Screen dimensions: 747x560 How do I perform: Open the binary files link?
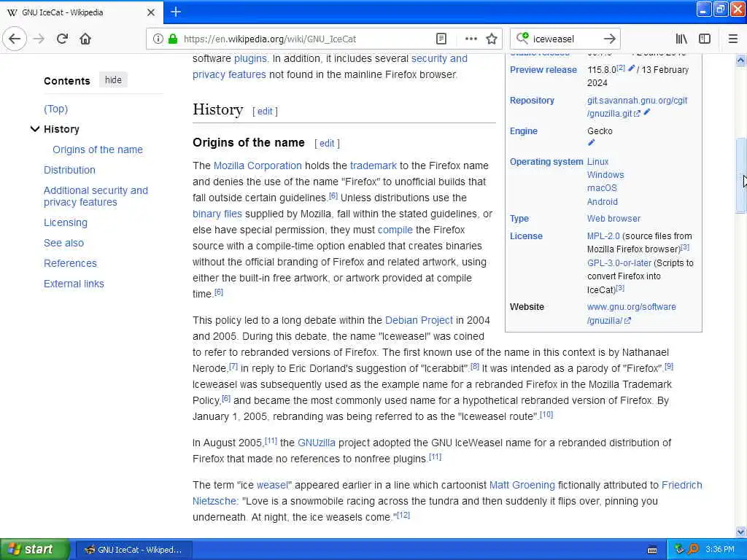coord(217,214)
